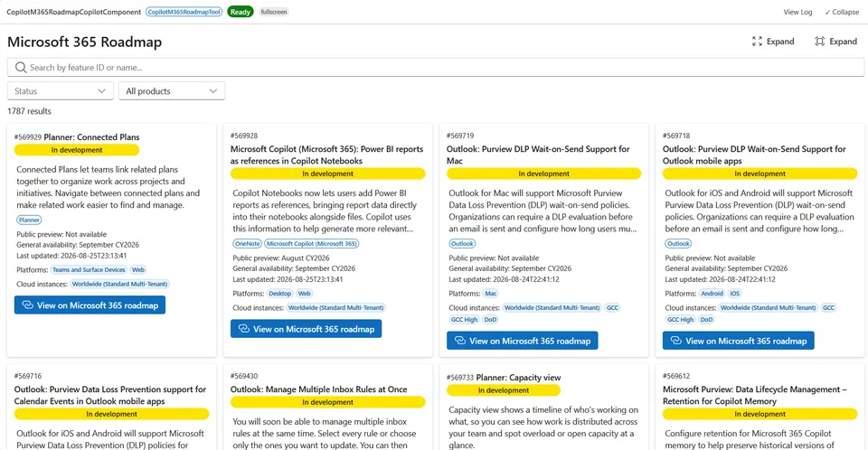Click Public preview: August CY2026 text
Image resolution: width=868 pixels, height=450 pixels.
pos(281,258)
